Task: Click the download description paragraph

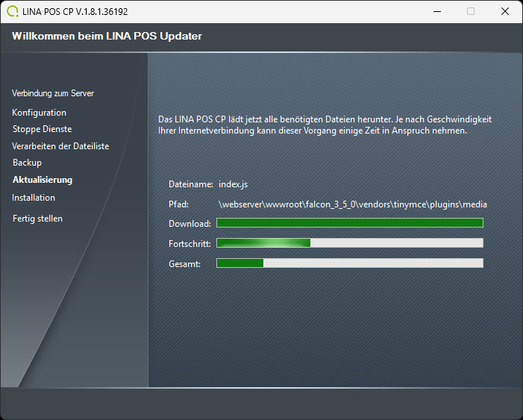Action: pyautogui.click(x=325, y=125)
